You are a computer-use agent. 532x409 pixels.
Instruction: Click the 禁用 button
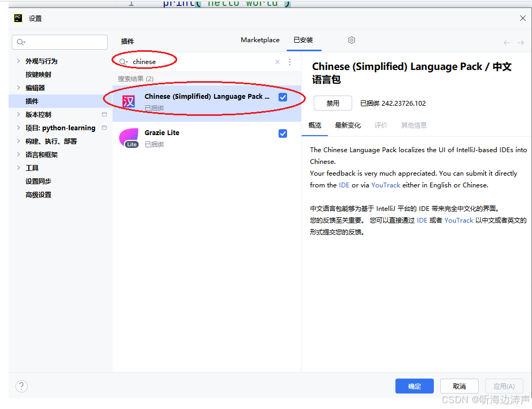coord(333,103)
